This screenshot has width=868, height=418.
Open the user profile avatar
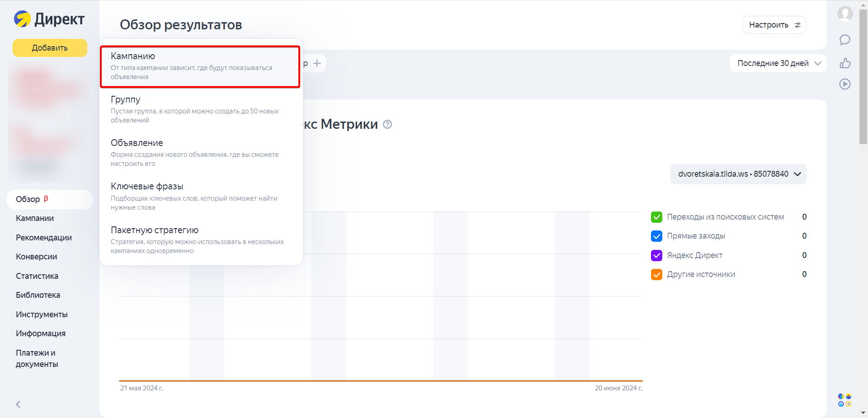tap(845, 14)
